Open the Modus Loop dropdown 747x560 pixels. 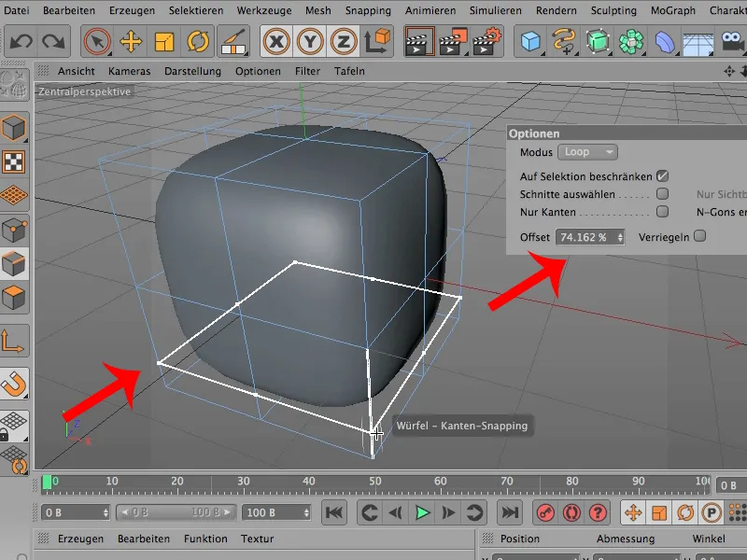pyautogui.click(x=587, y=152)
